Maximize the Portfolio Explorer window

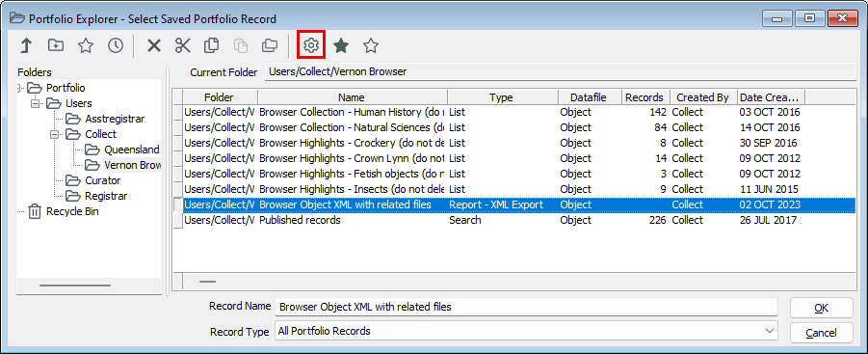click(x=810, y=18)
